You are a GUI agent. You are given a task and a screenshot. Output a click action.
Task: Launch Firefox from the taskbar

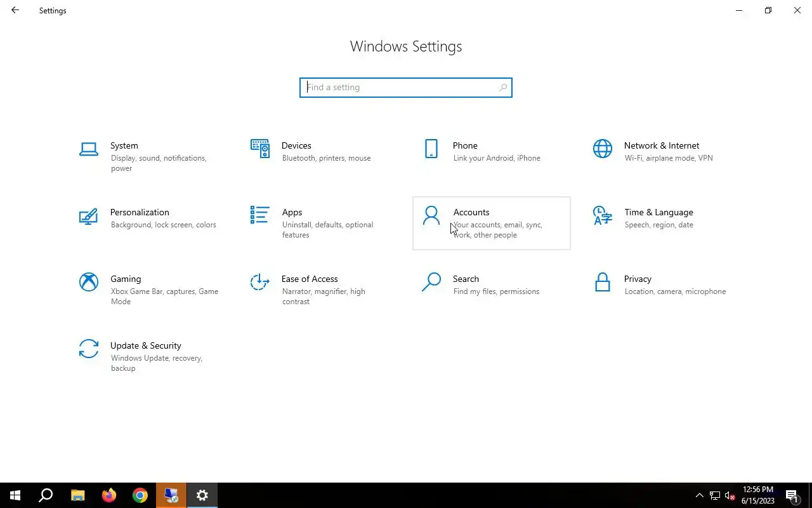click(109, 495)
